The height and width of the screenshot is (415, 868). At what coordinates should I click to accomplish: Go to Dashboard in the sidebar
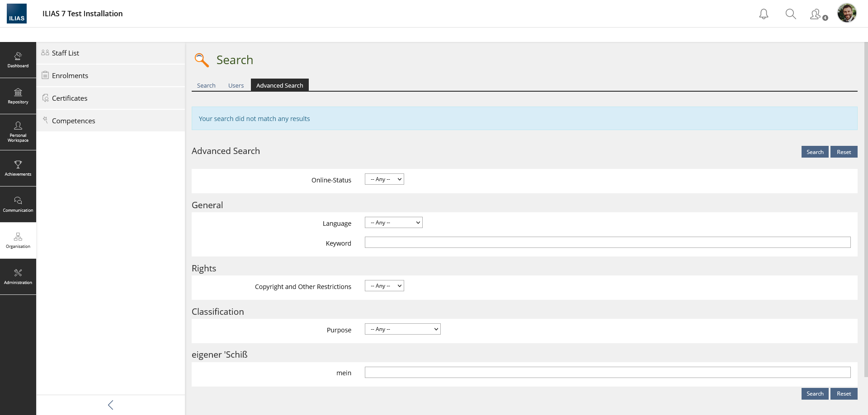click(18, 60)
